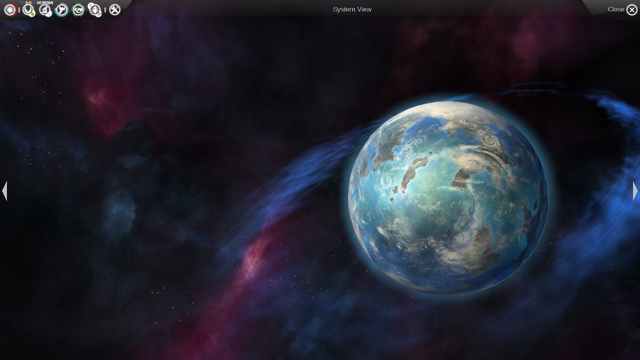Go to next planet with right arrow
The height and width of the screenshot is (360, 640).
pos(635,191)
